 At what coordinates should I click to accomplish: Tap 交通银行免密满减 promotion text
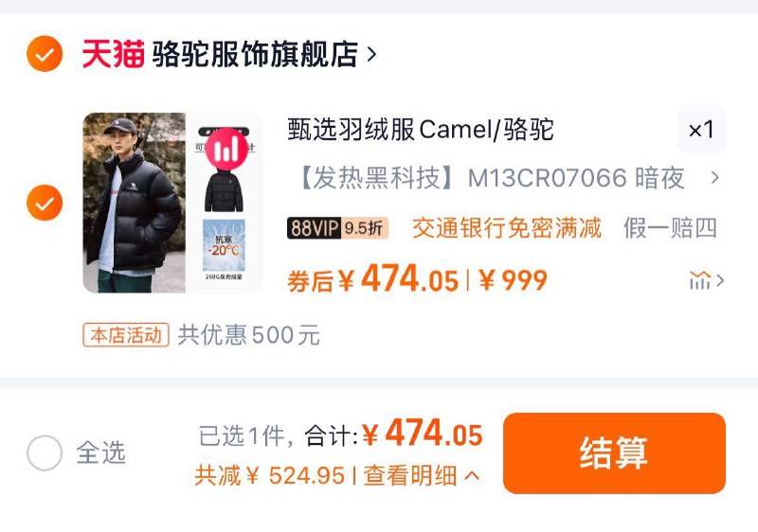[x=507, y=228]
